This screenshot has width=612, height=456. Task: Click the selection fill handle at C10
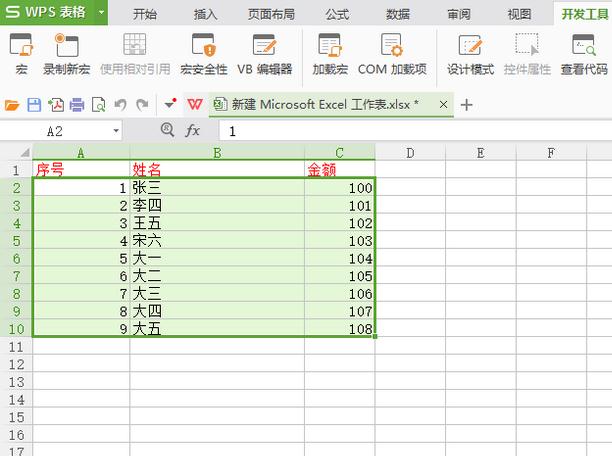tap(375, 336)
